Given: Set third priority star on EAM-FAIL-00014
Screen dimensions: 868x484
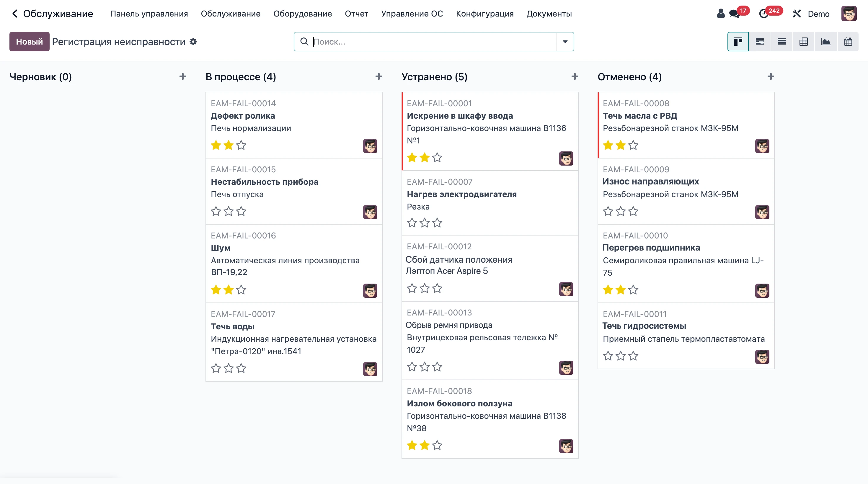Looking at the screenshot, I should (241, 145).
